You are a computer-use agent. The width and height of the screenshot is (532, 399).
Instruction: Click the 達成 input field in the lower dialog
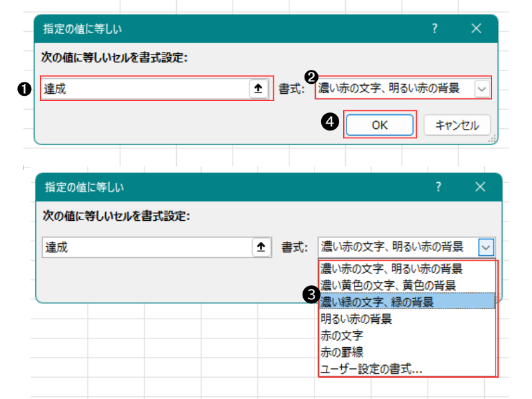pos(146,247)
